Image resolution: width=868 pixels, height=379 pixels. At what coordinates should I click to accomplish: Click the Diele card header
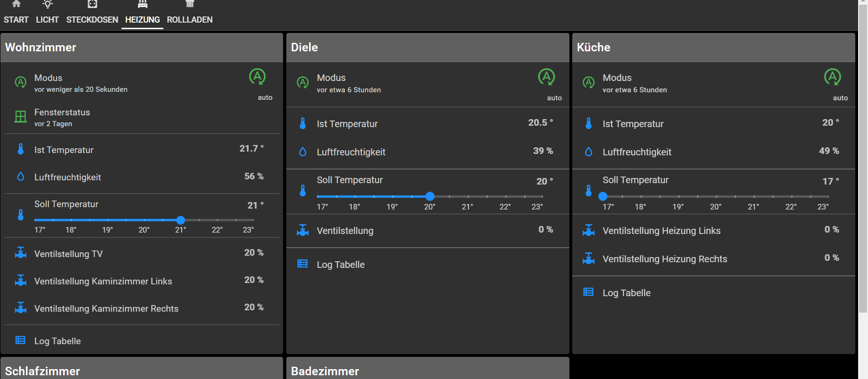pyautogui.click(x=428, y=47)
